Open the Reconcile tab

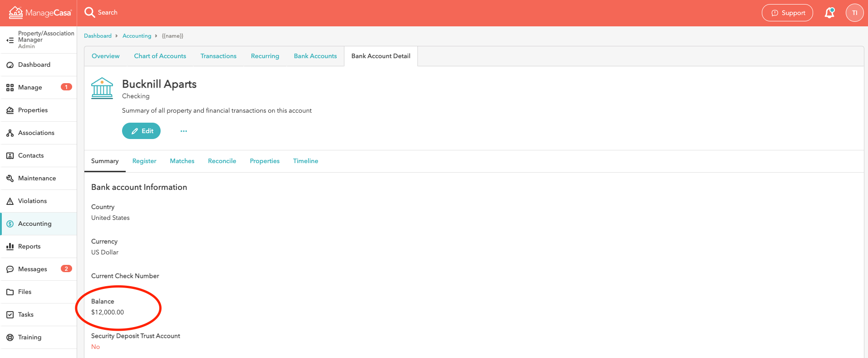pos(222,161)
